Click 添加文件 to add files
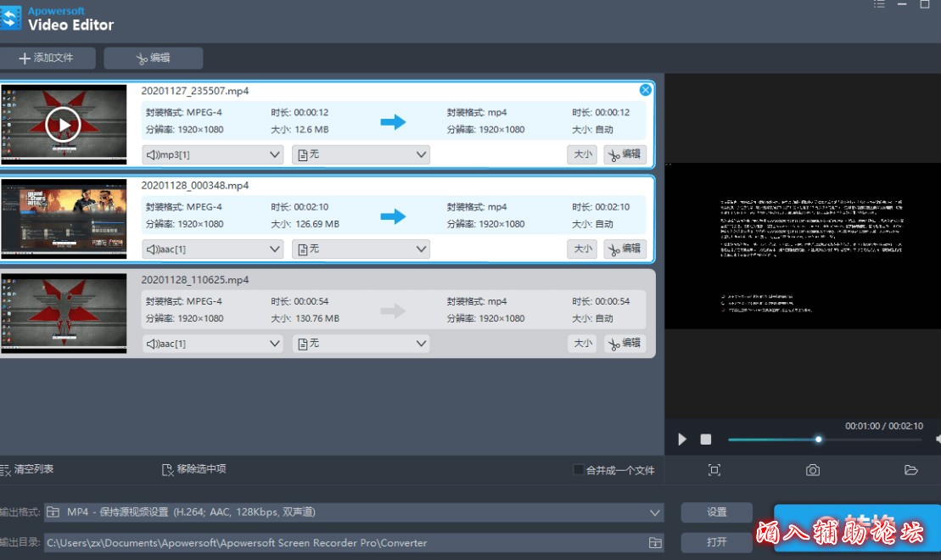941x560 pixels. pos(47,58)
